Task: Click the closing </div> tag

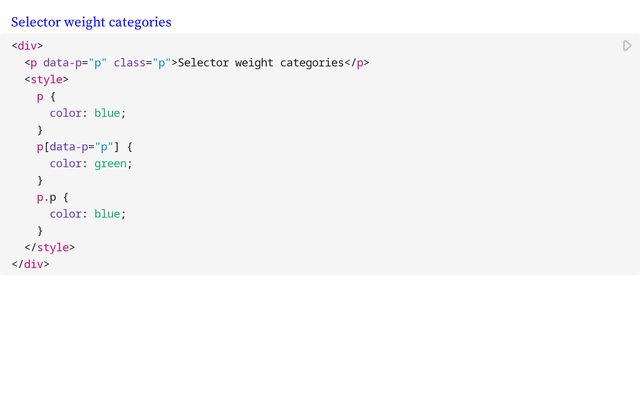Action: [x=31, y=264]
